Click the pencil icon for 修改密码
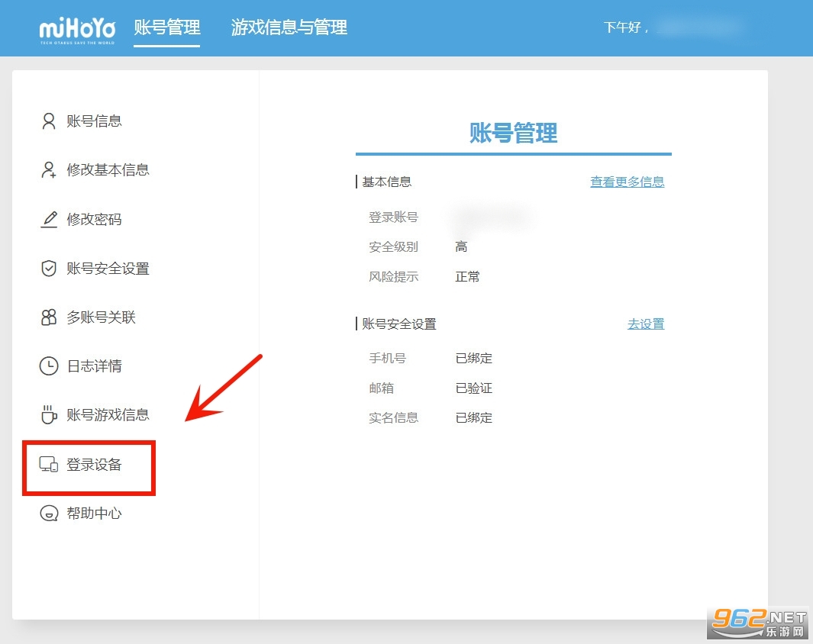813x644 pixels. coord(49,220)
